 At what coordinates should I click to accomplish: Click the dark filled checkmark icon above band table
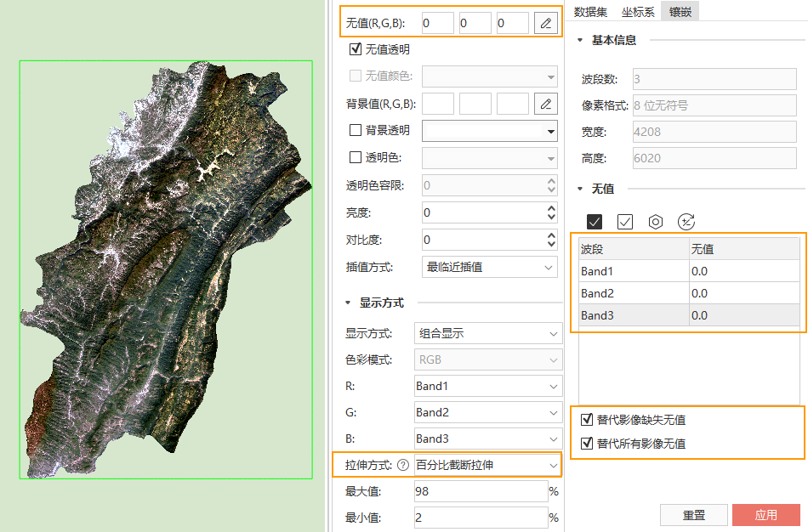tap(595, 222)
